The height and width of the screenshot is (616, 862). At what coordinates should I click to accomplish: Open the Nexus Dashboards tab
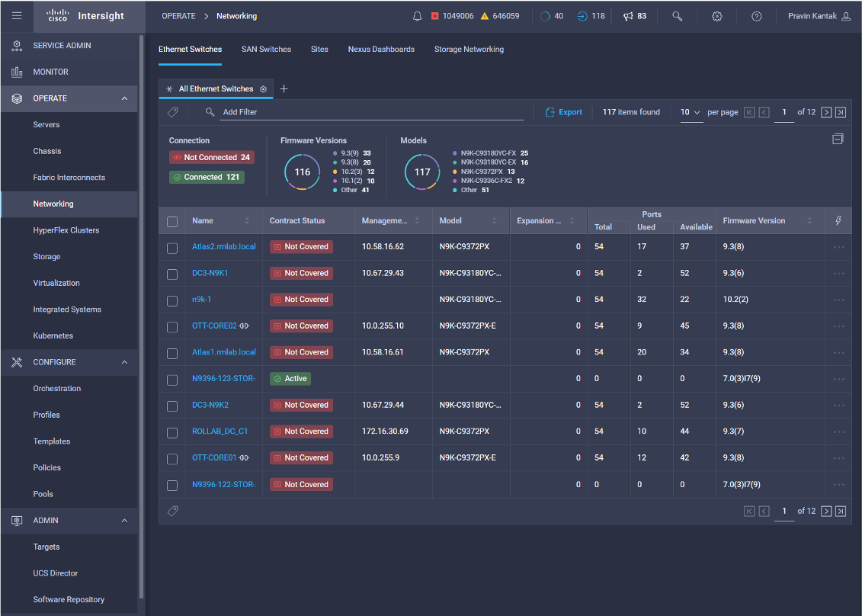(381, 49)
